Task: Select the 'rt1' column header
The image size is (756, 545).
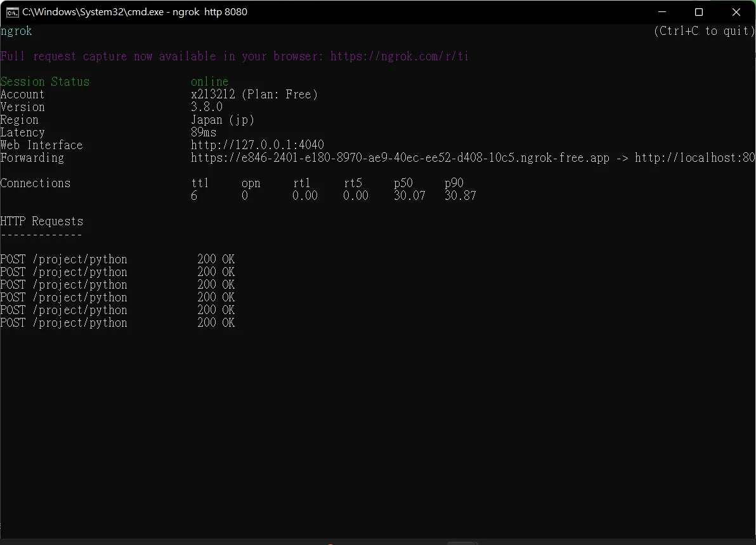Action: coord(302,183)
